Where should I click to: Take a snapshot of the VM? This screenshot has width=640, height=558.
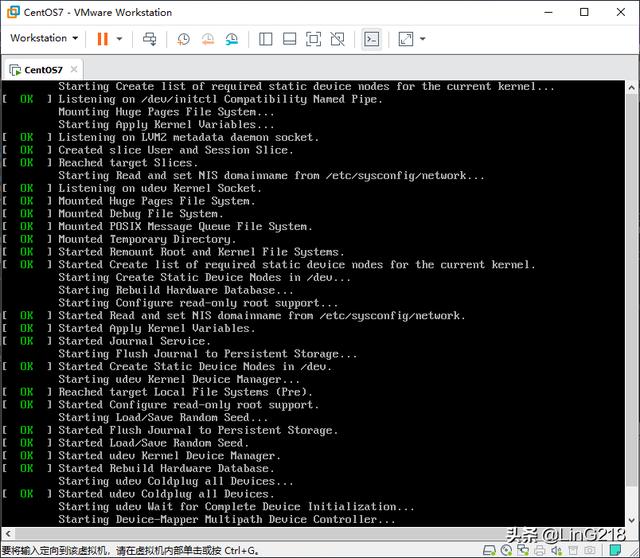[183, 39]
